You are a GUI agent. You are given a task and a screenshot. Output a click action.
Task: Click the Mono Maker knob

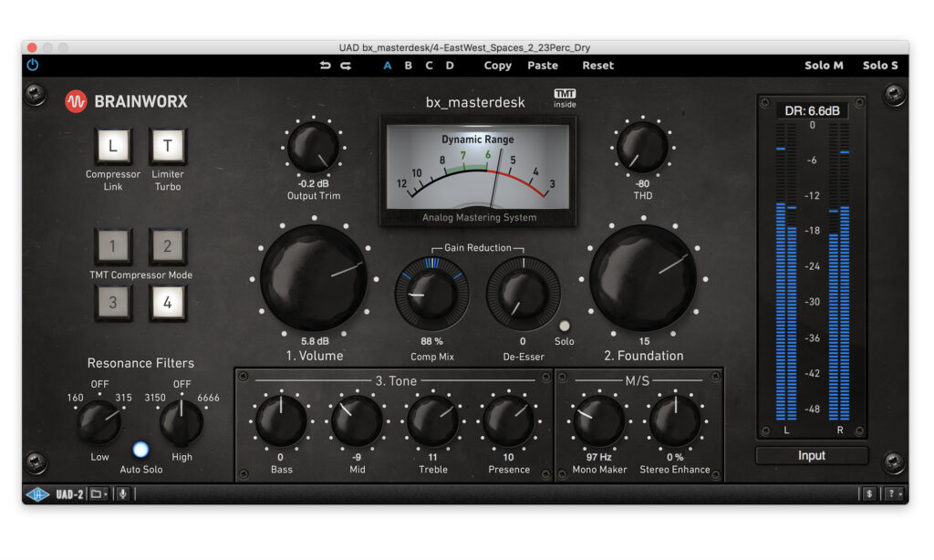point(598,420)
